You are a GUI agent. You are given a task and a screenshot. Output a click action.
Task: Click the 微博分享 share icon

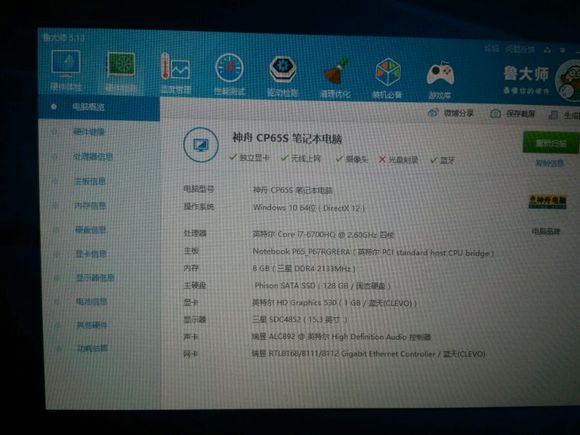coord(432,113)
